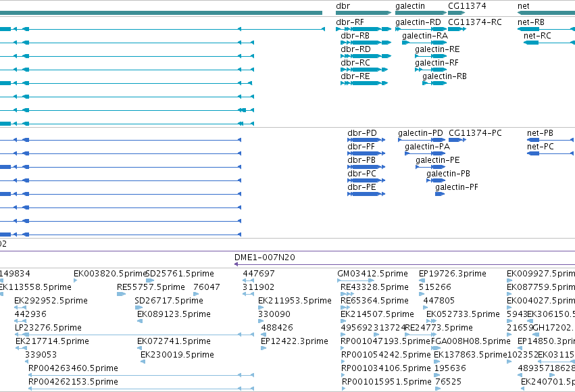Select the dbr gene label
575x392 pixels.
(x=343, y=6)
